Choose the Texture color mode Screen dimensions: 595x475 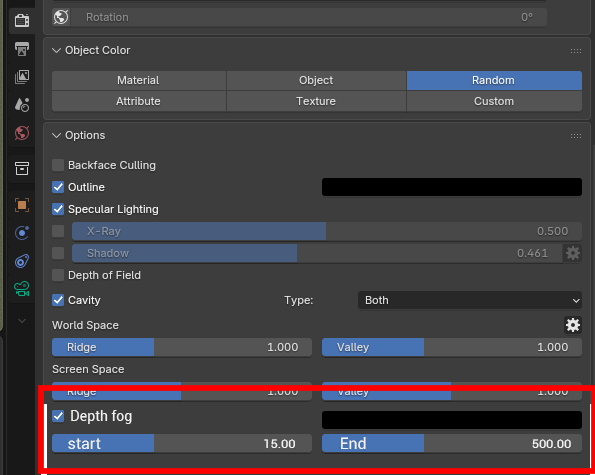(316, 101)
